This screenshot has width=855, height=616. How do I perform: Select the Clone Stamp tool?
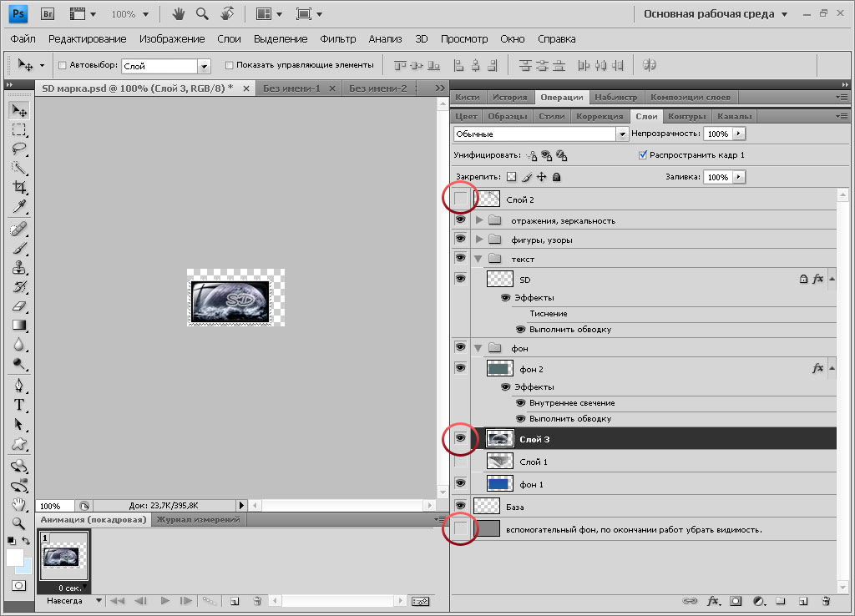point(19,267)
